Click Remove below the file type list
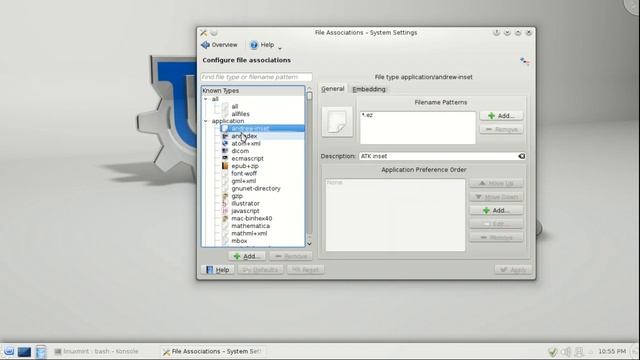This screenshot has height=360, width=640. 291,256
